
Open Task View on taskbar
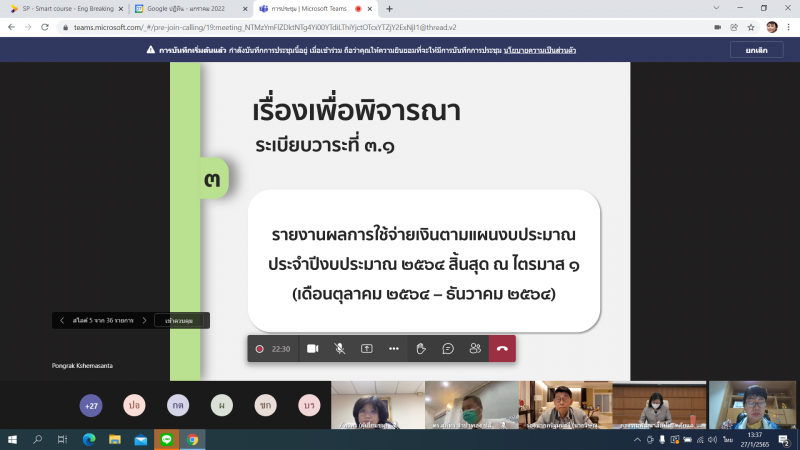62,439
